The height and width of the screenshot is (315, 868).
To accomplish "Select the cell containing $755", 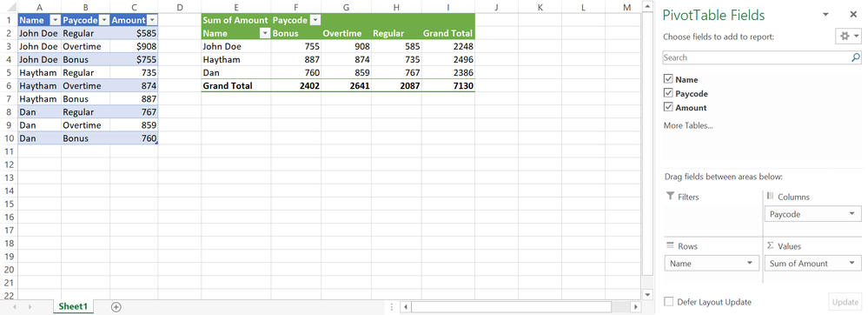I will 134,59.
